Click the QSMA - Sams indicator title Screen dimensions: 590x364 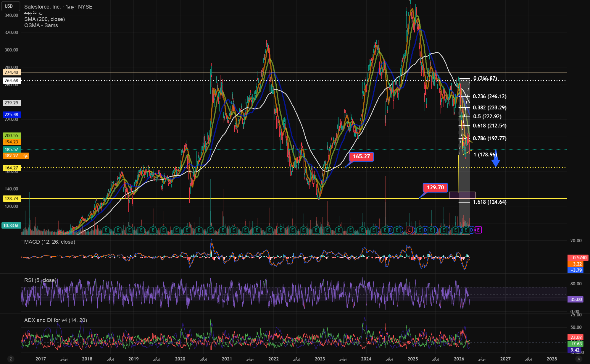(x=41, y=25)
